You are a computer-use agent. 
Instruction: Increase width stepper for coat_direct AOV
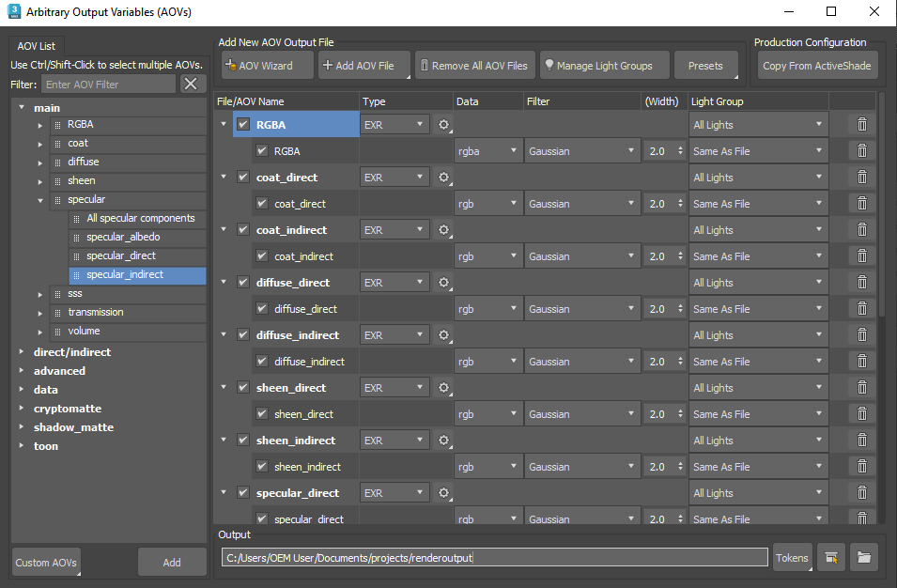(x=681, y=200)
